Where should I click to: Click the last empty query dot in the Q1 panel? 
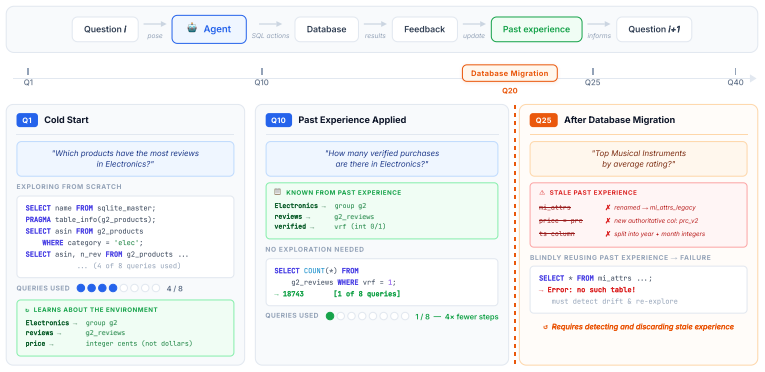pyautogui.click(x=156, y=288)
